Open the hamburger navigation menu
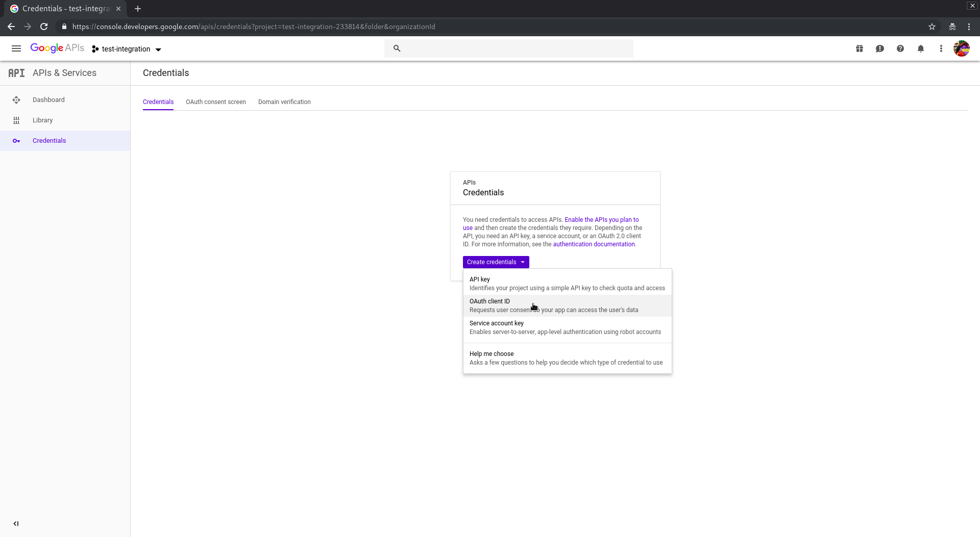Image resolution: width=980 pixels, height=537 pixels. pyautogui.click(x=16, y=48)
